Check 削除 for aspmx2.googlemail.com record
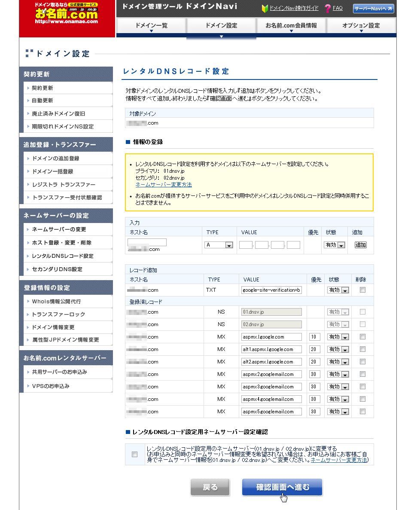 pos(363,374)
